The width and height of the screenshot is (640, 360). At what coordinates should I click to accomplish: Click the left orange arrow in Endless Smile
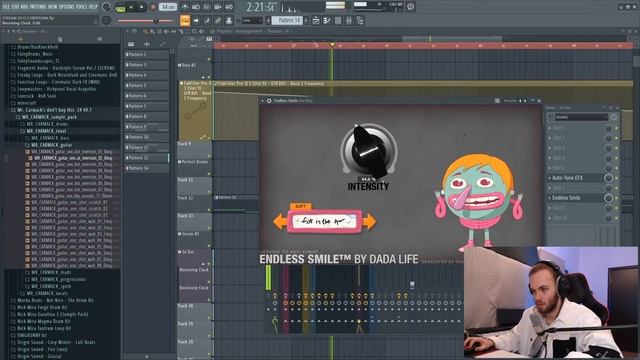(x=280, y=222)
